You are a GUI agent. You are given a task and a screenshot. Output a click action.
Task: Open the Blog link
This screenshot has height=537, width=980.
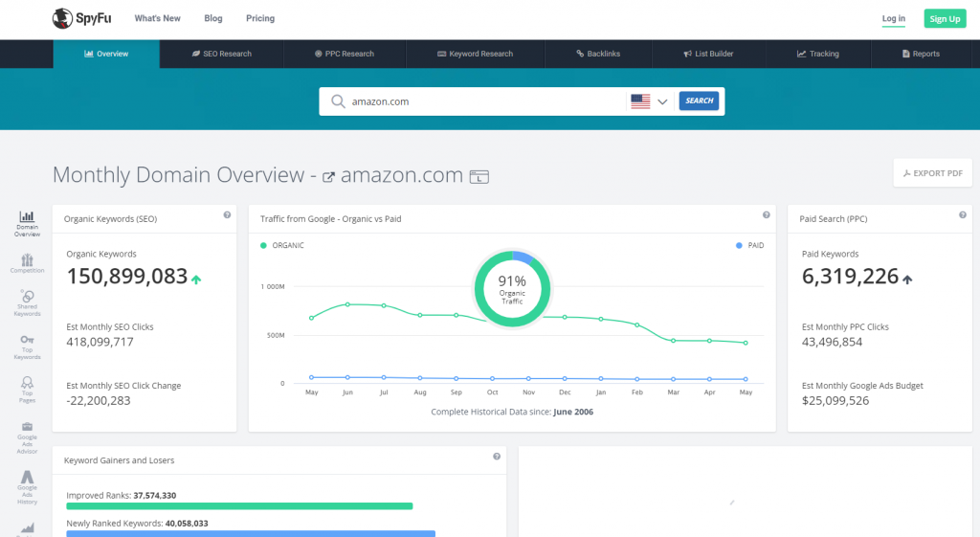click(213, 18)
